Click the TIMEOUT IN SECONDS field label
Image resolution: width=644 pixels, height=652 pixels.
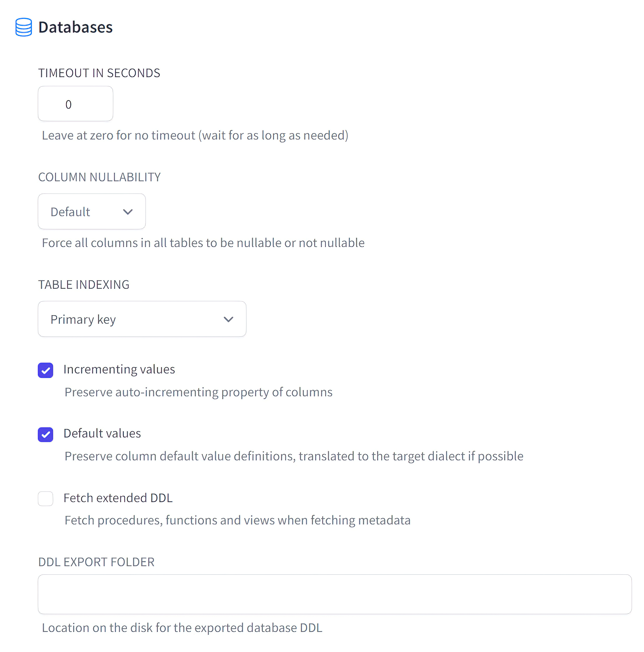click(x=99, y=73)
